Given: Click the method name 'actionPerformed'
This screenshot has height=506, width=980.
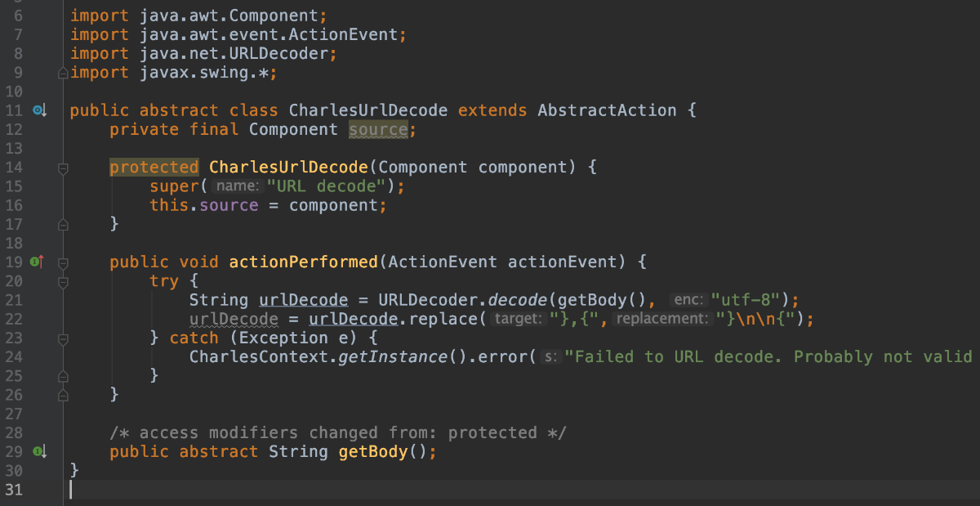Looking at the screenshot, I should pyautogui.click(x=304, y=262).
